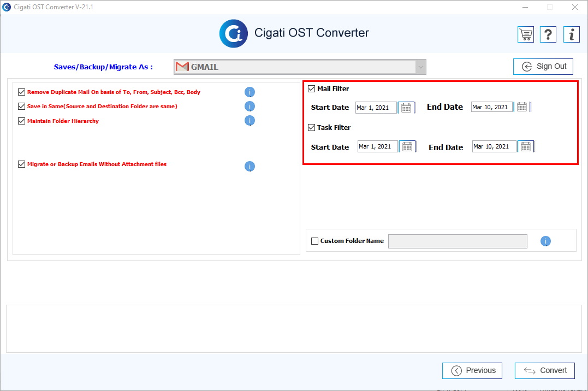Enable Custom Folder Name checkbox

coord(314,241)
